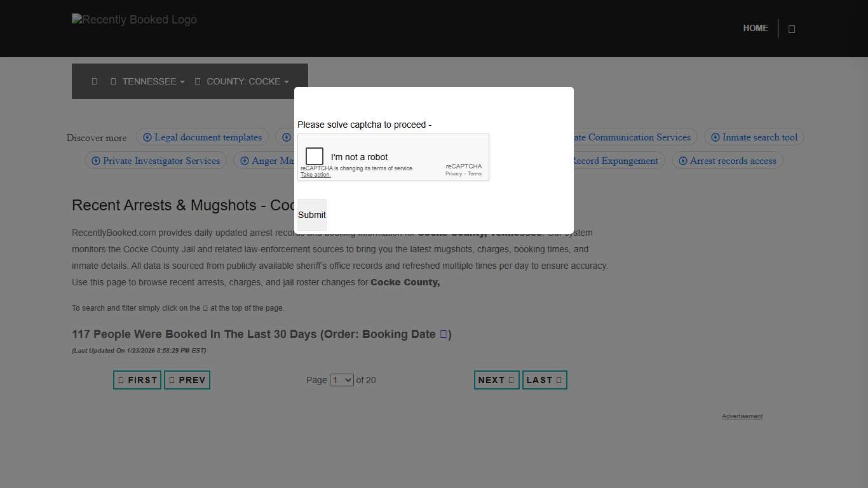Open the Record Expungement link
The image size is (868, 488).
tap(615, 161)
